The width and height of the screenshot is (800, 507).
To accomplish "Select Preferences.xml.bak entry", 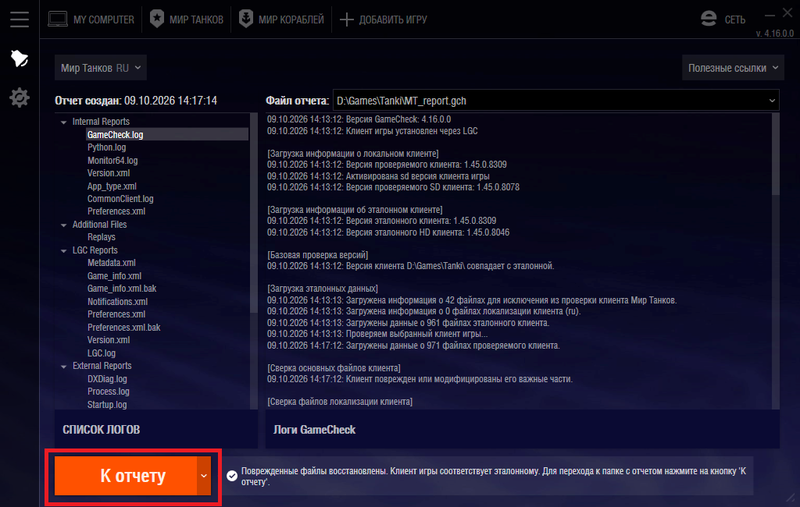I will pos(124,327).
